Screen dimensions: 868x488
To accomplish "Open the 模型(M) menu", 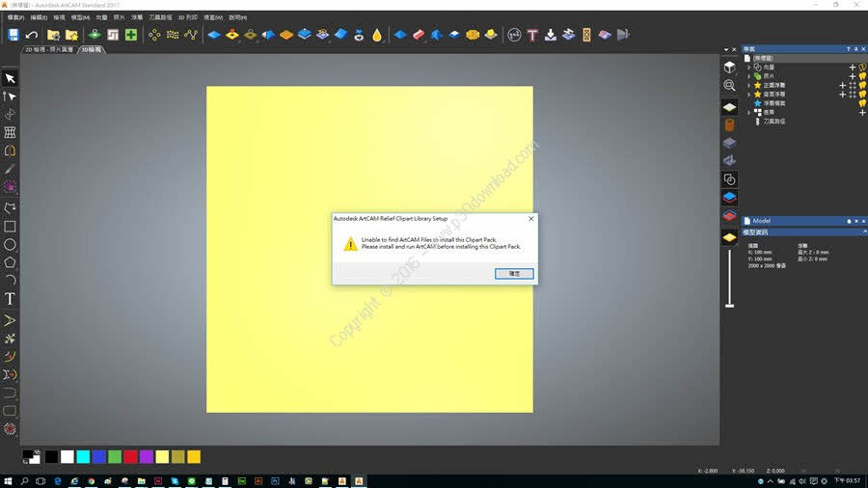I will coord(80,17).
